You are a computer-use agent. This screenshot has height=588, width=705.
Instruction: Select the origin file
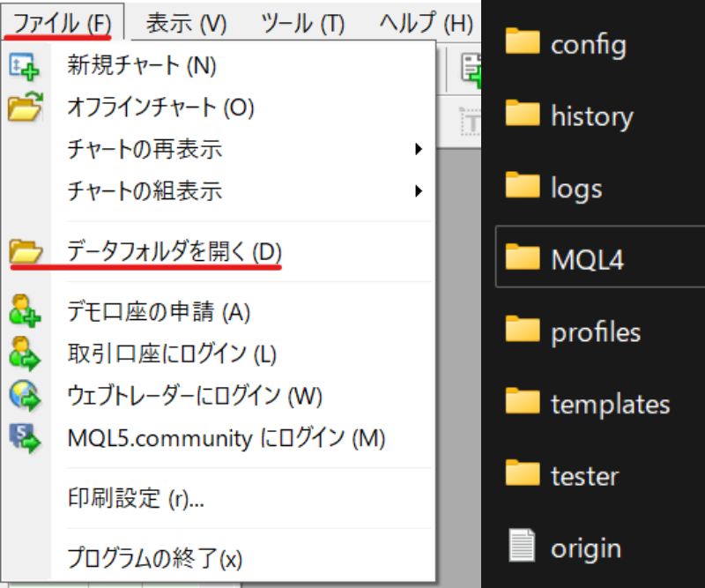[585, 548]
